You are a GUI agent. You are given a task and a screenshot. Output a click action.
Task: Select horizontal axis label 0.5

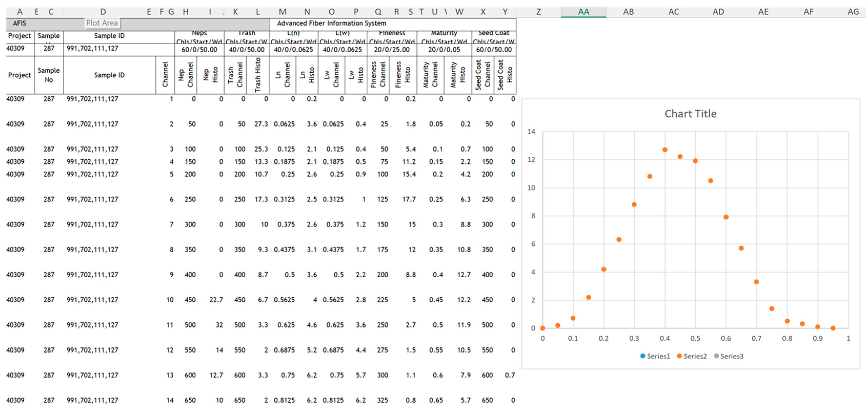(x=695, y=338)
